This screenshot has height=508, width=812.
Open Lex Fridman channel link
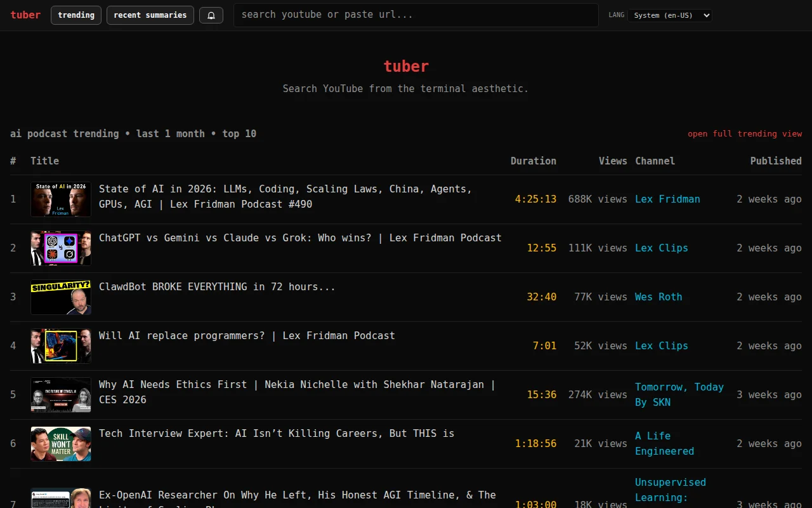(x=667, y=199)
